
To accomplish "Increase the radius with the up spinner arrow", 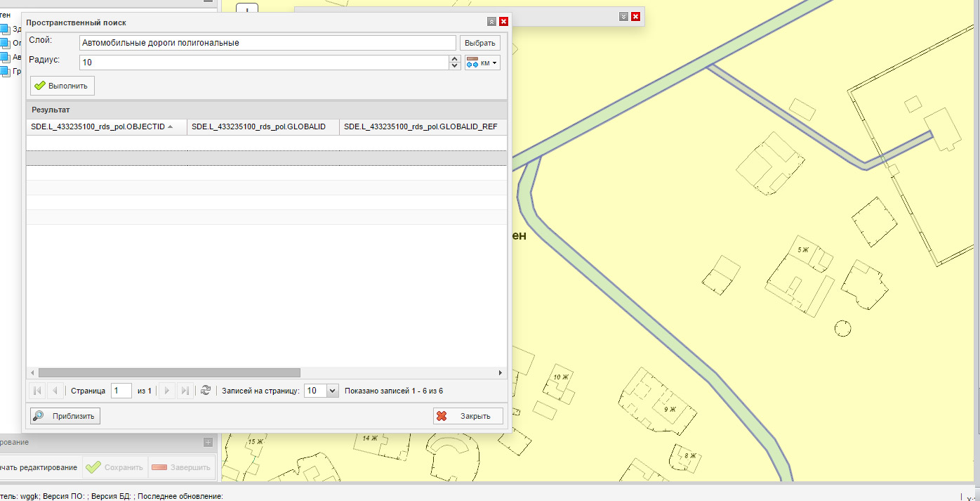I will pos(454,59).
